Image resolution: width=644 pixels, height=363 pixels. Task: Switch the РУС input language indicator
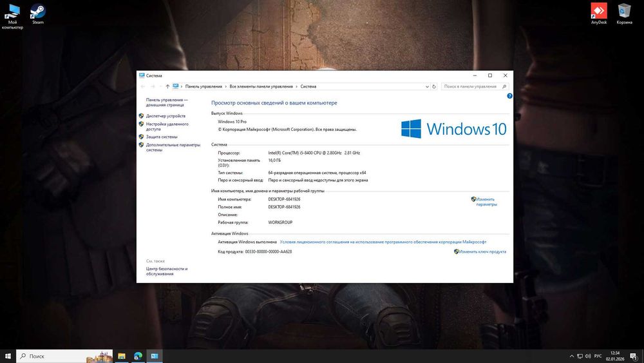click(x=598, y=356)
